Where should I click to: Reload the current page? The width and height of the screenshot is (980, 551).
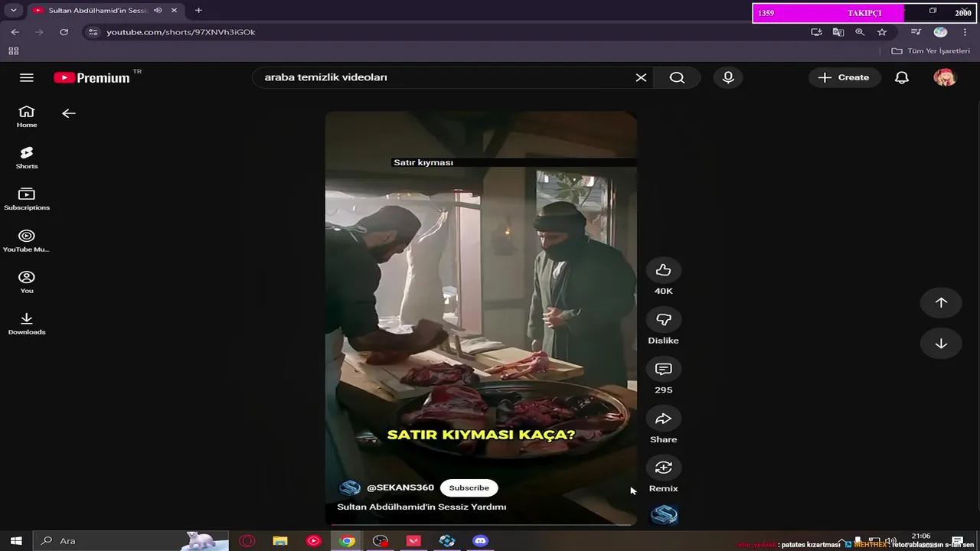coord(64,32)
